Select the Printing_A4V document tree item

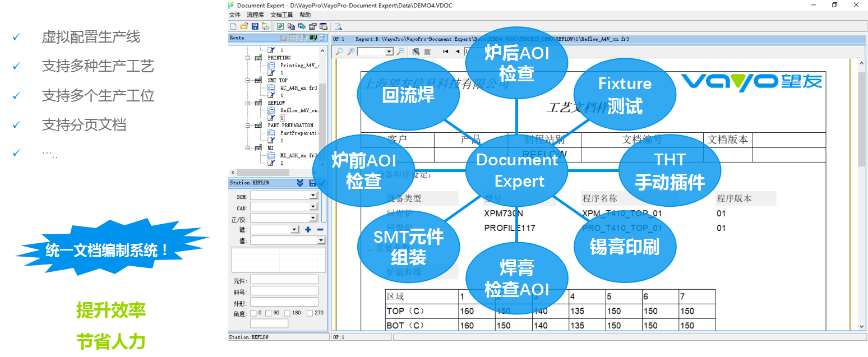299,66
